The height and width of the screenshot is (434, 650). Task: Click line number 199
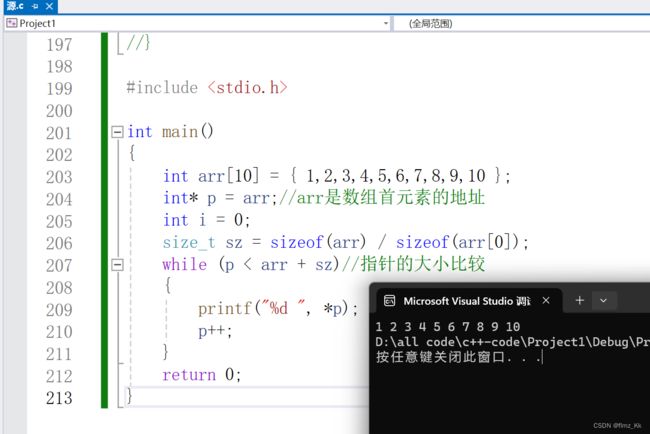(59, 89)
